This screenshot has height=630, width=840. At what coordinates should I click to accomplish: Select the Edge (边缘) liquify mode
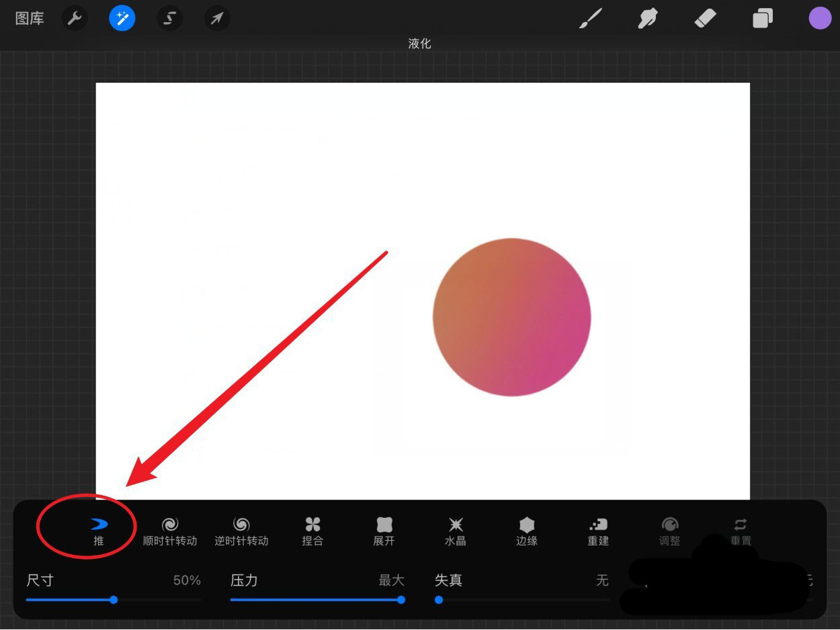pyautogui.click(x=527, y=531)
